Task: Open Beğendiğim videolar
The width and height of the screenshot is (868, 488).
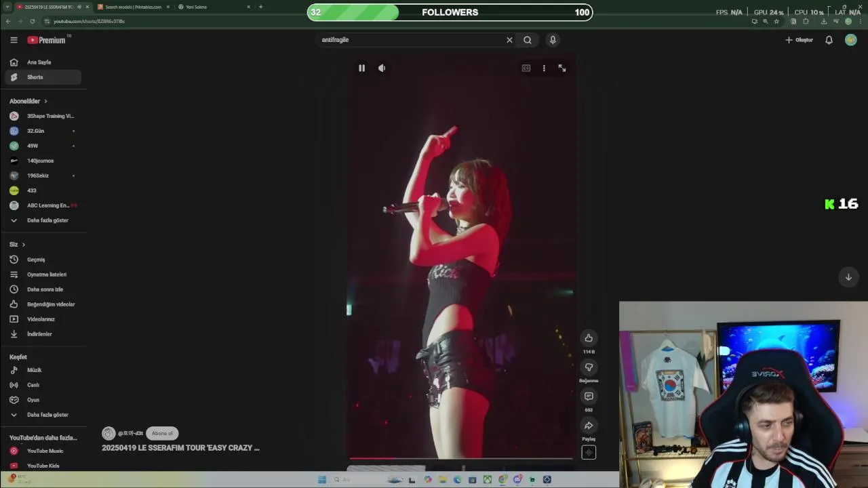Action: click(43, 304)
